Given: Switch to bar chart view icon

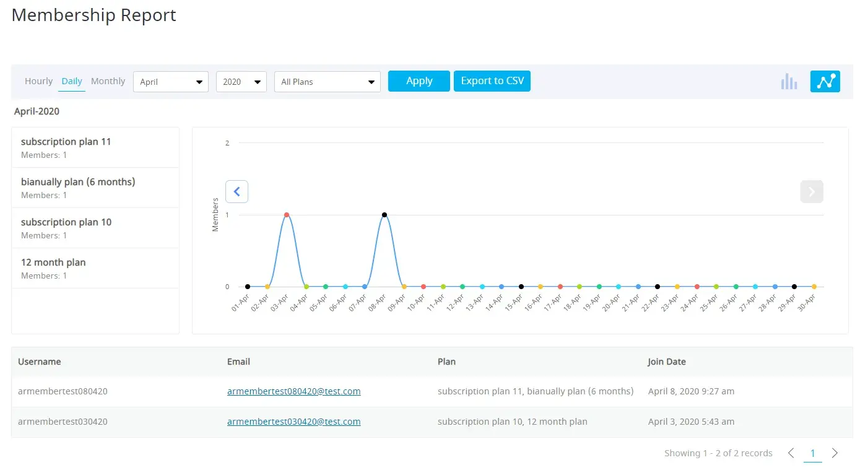Looking at the screenshot, I should pos(789,82).
